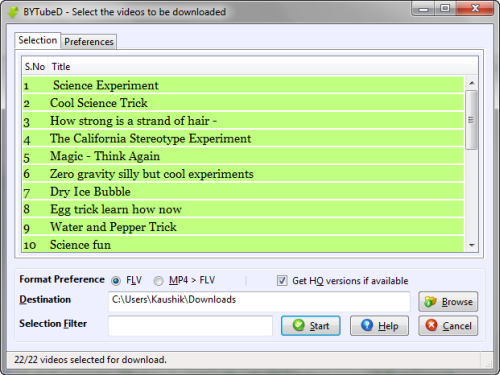Image resolution: width=500 pixels, height=375 pixels.
Task: Open Help with the Help button
Action: (379, 326)
